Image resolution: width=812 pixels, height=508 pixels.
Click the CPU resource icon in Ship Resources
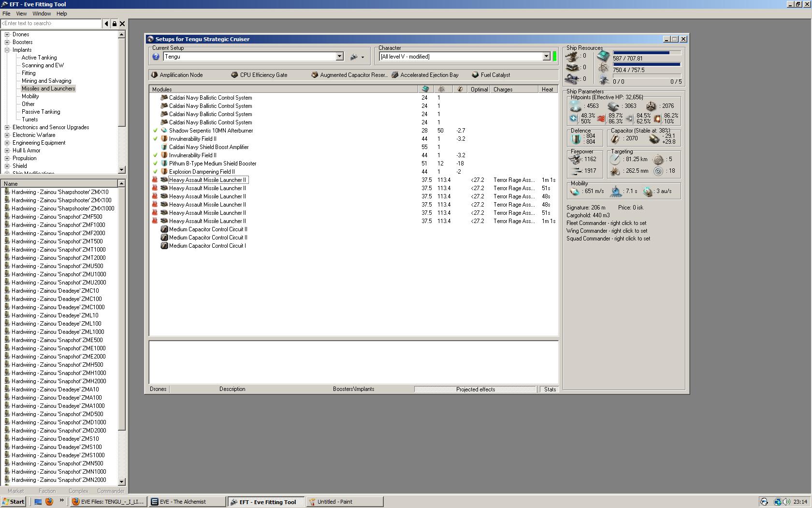[603, 56]
